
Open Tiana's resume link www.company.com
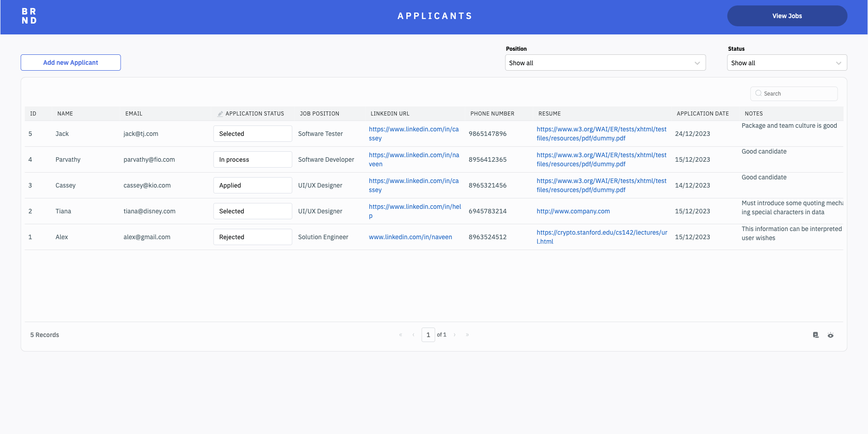[573, 211]
